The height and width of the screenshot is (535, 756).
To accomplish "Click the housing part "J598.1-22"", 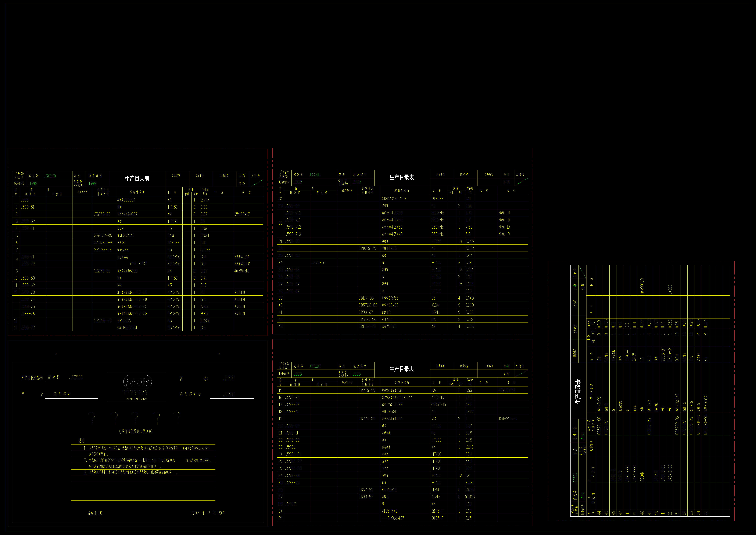I will point(293,461).
